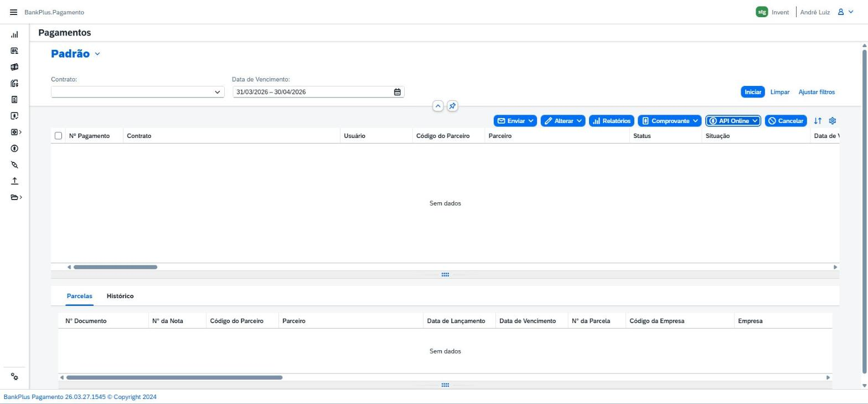The height and width of the screenshot is (404, 868).
Task: Switch to the Histórico tab
Action: [x=120, y=296]
